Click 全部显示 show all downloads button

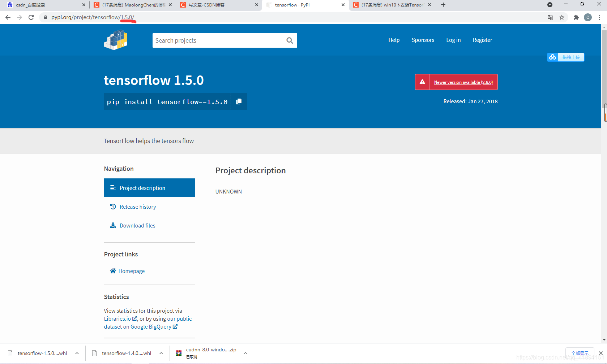tap(580, 353)
